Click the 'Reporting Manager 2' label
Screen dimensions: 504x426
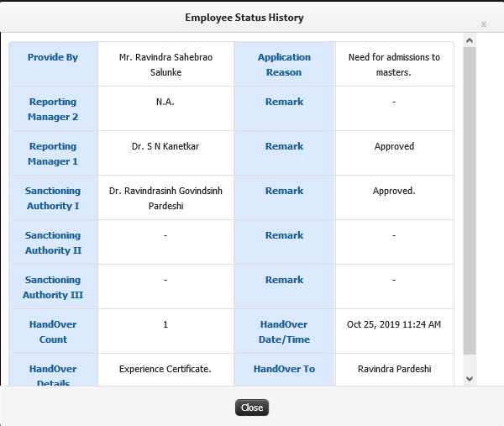pos(53,109)
